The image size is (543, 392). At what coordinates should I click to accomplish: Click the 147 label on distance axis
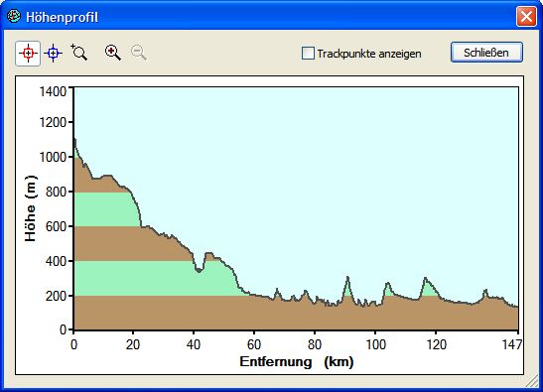coord(512,344)
